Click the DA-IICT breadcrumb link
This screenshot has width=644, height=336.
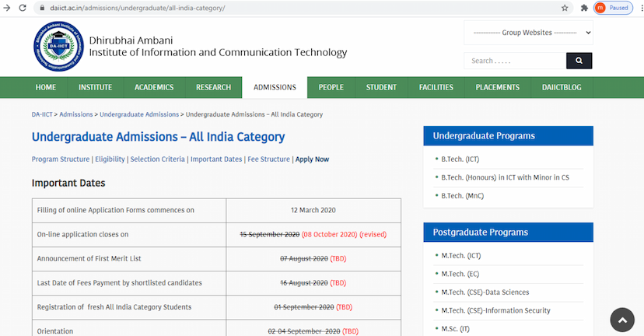click(x=42, y=114)
